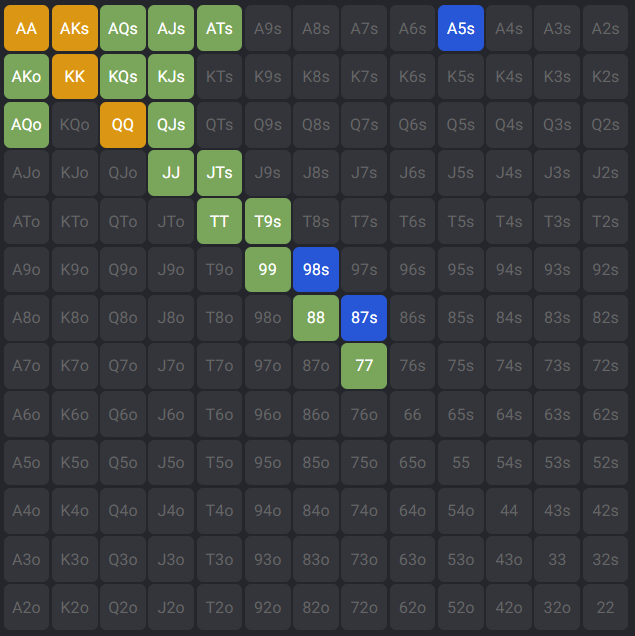635x636 pixels.
Task: Toggle the blue A5s cell
Action: pyautogui.click(x=461, y=28)
